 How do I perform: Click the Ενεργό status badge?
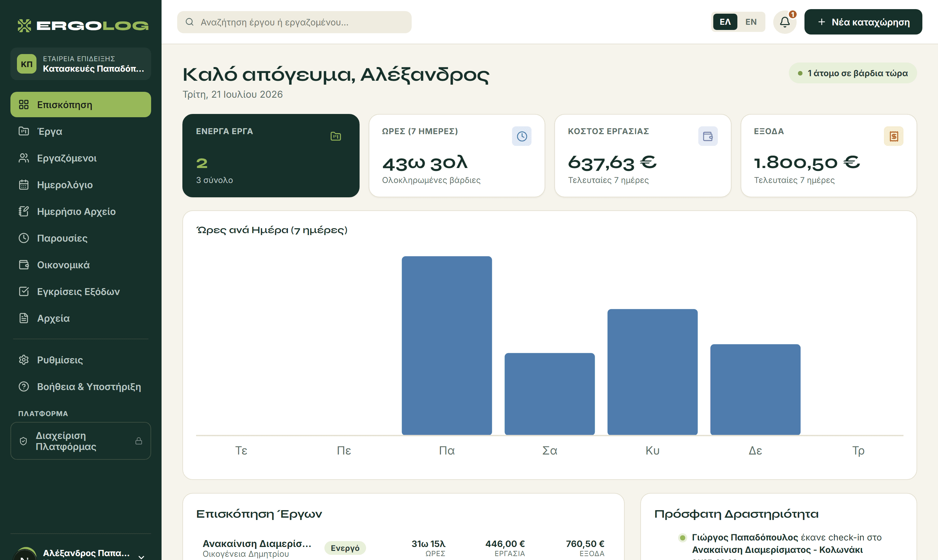(345, 548)
